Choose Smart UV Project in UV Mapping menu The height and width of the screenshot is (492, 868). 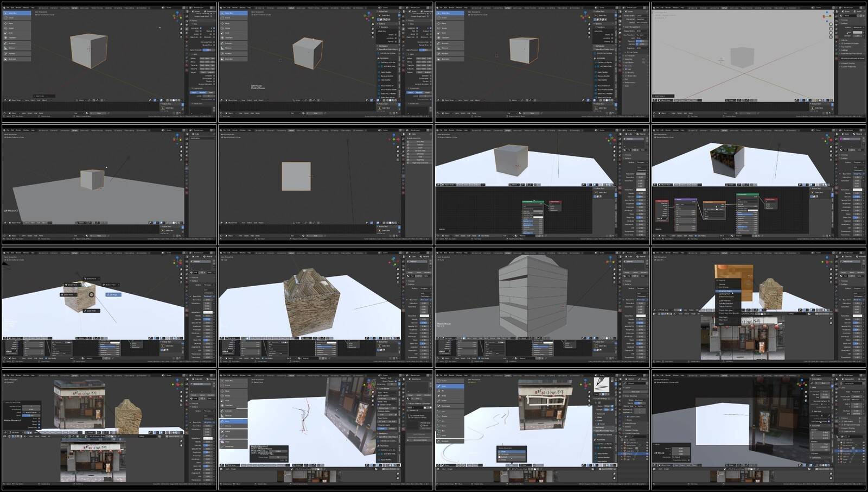(726, 291)
